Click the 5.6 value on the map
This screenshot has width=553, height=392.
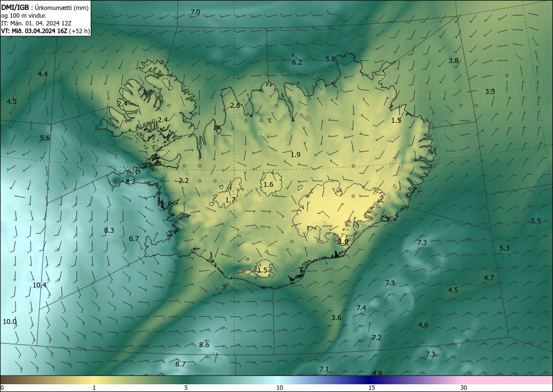45,138
